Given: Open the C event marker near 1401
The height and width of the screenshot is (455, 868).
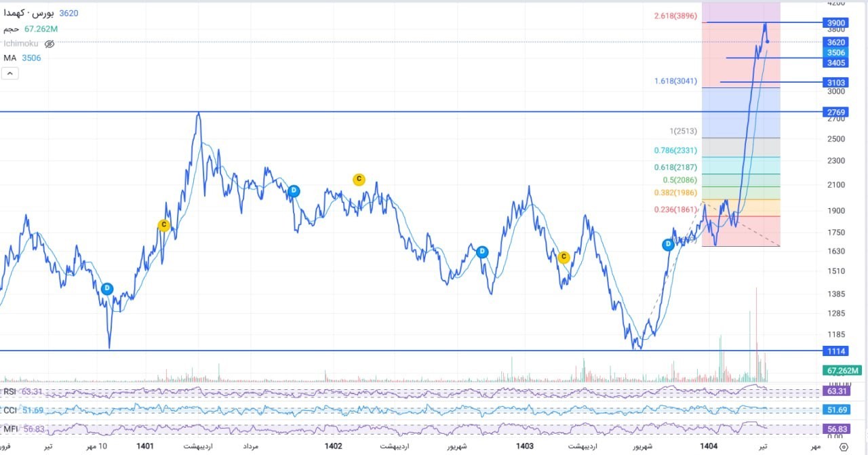Looking at the screenshot, I should [163, 225].
